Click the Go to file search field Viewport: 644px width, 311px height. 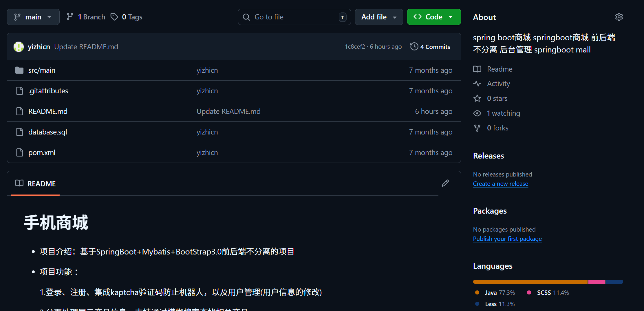[294, 17]
